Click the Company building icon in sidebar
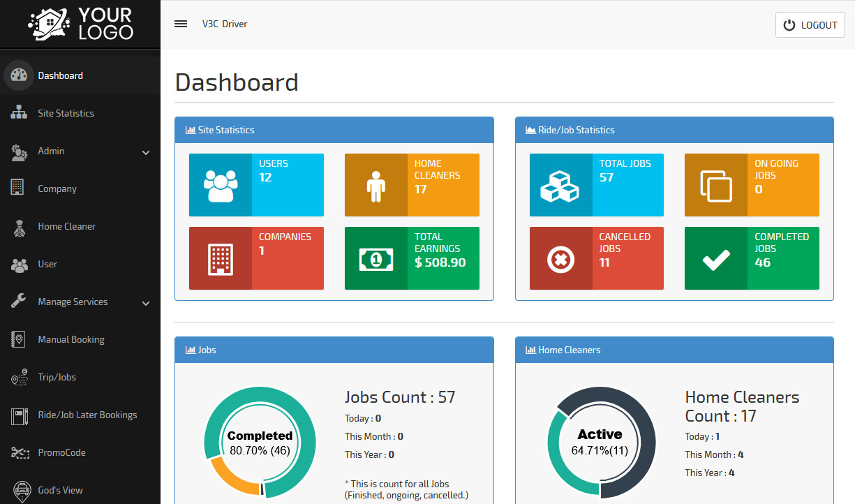The width and height of the screenshot is (855, 504). (17, 187)
